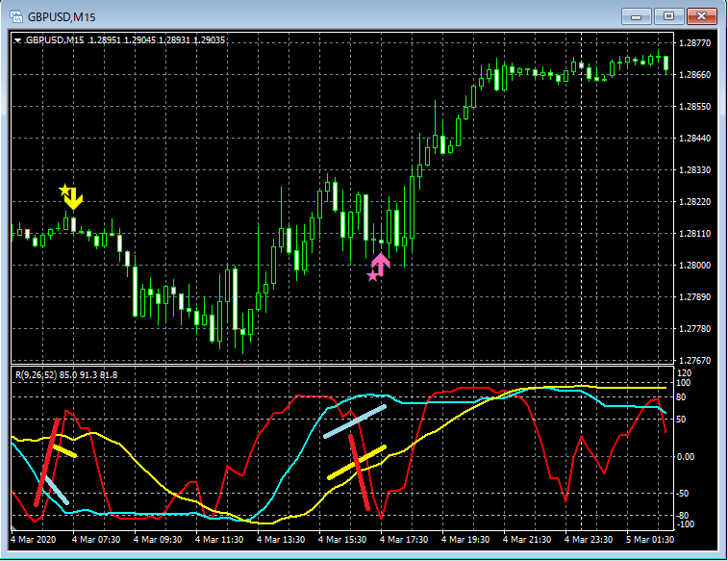The width and height of the screenshot is (728, 561).
Task: Select the pink up-arrow buy signal
Action: (381, 265)
